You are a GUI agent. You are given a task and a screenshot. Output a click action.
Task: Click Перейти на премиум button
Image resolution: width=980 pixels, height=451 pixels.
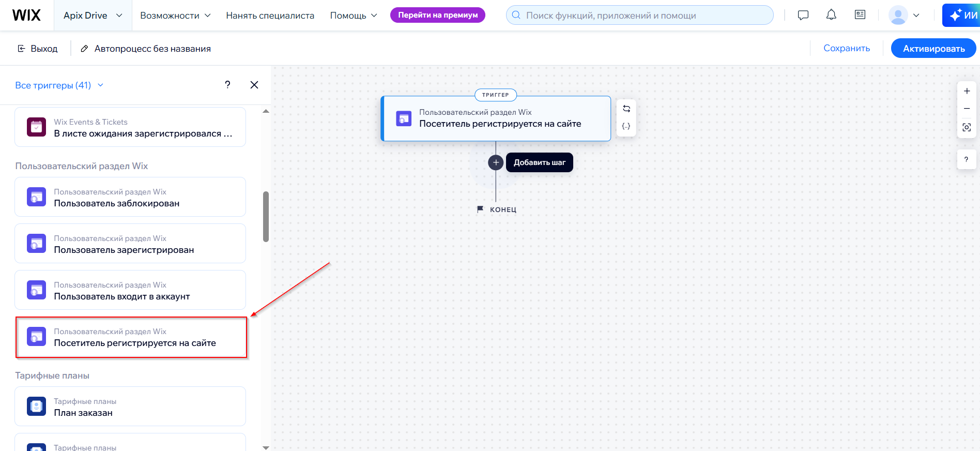tap(438, 15)
